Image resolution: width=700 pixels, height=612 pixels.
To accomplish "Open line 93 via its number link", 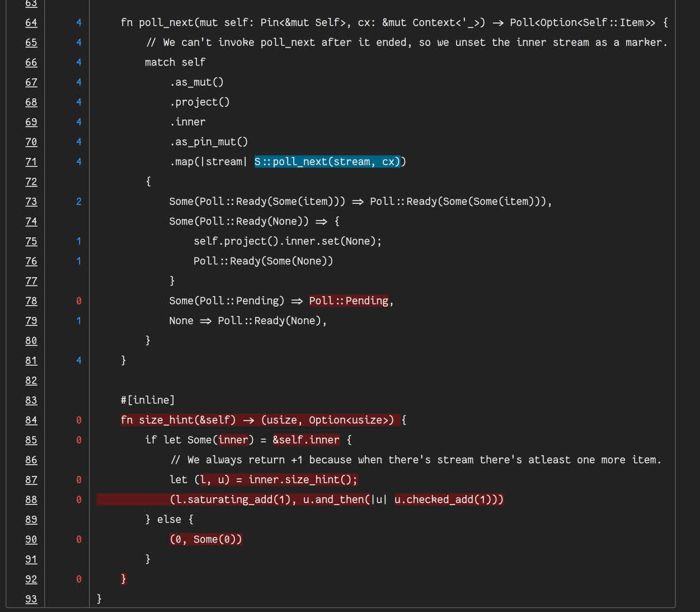I will click(31, 599).
